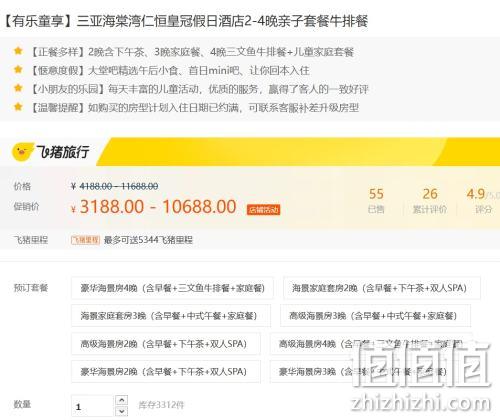Open the 26 累计评价 reviews count
Screen dimensions: 500x420
tap(430, 200)
